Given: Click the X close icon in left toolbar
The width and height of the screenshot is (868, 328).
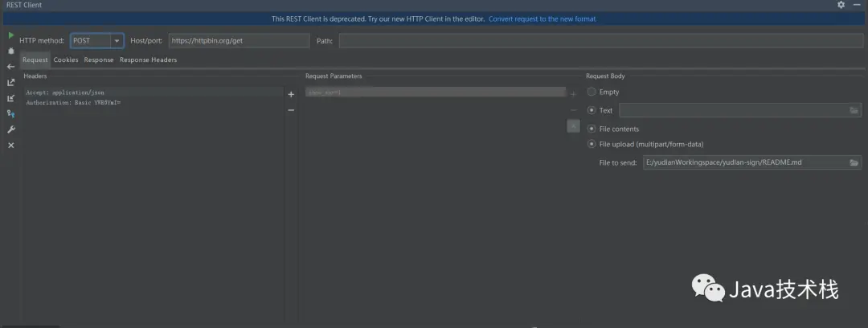Looking at the screenshot, I should (11, 146).
